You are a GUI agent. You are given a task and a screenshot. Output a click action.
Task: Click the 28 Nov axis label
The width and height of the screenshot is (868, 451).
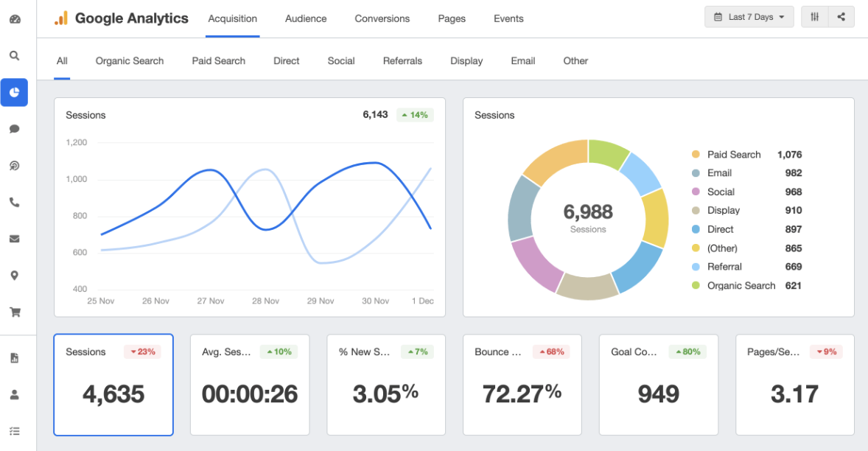click(x=266, y=301)
